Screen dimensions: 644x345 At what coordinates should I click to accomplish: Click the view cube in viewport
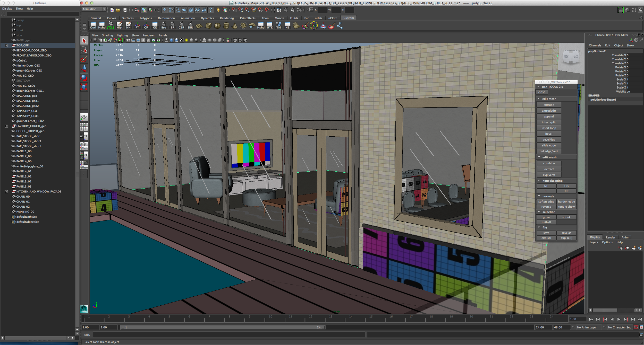click(x=571, y=56)
